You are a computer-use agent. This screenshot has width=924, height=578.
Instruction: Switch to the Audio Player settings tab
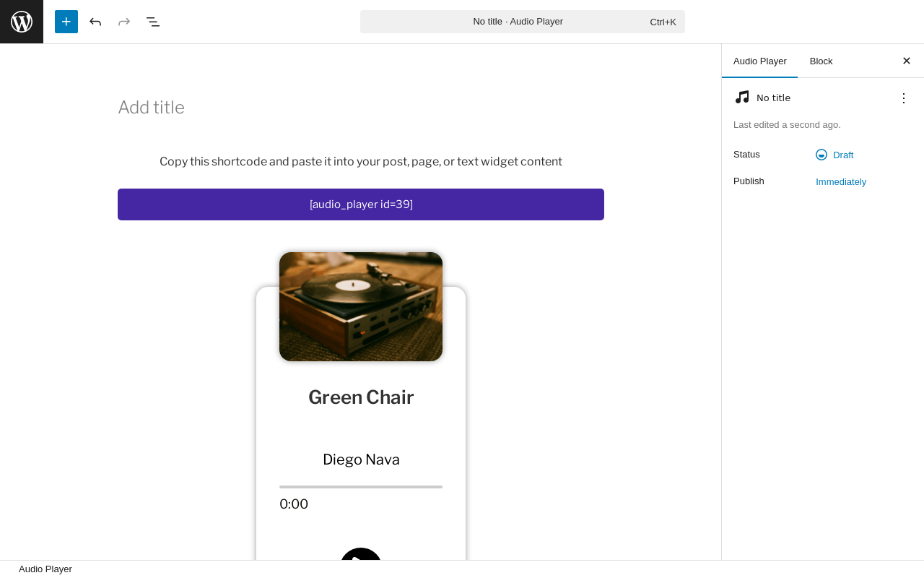(x=760, y=61)
